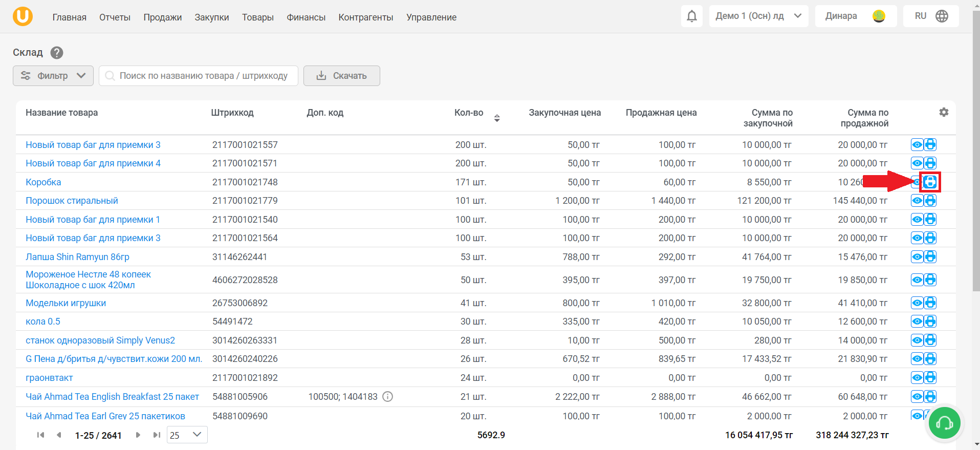Open Закупки menu
The width and height of the screenshot is (980, 450).
(x=212, y=17)
